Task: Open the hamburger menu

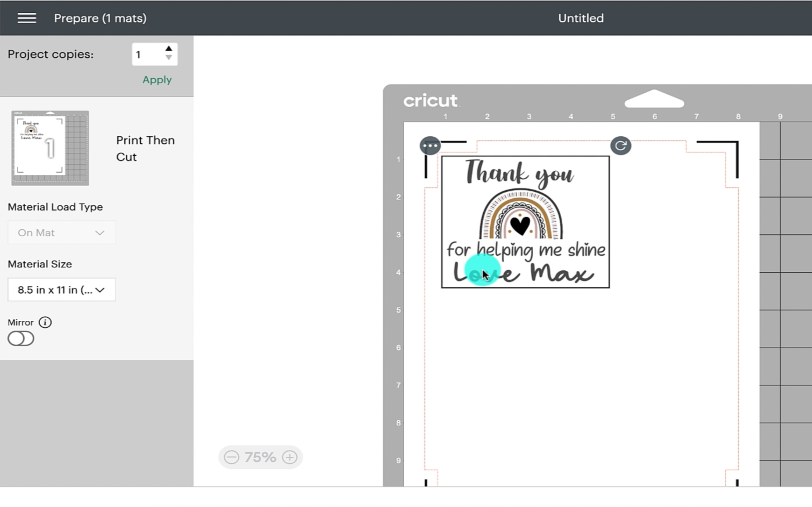Action: (x=27, y=18)
